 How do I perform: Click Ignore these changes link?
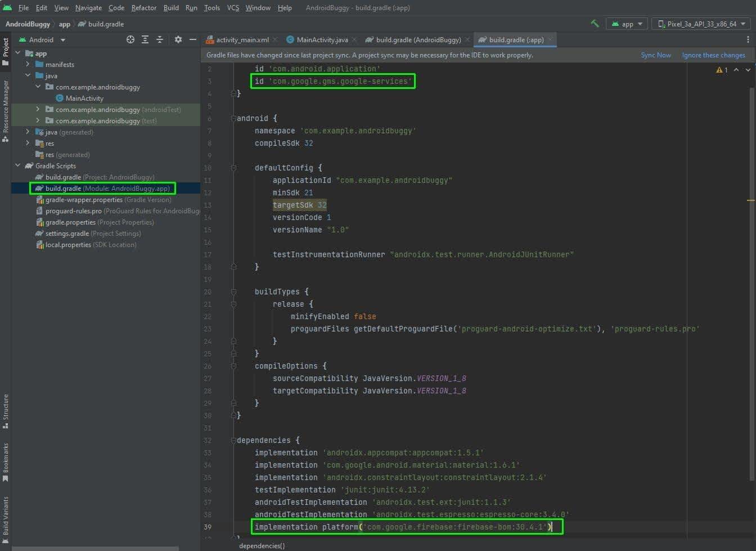point(713,55)
